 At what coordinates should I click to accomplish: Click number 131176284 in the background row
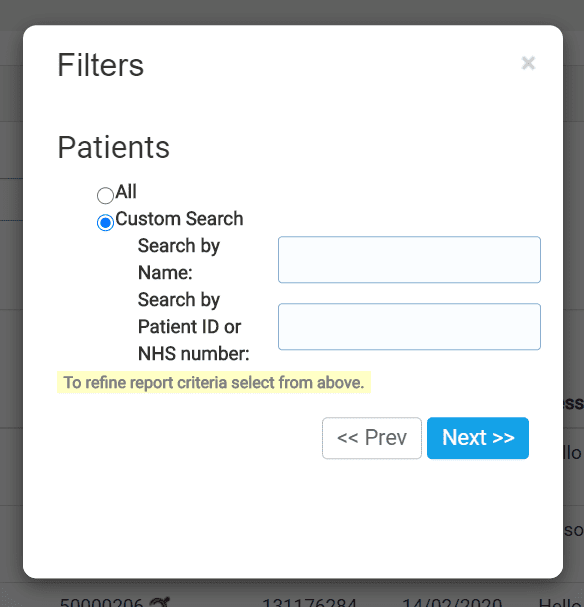click(309, 602)
